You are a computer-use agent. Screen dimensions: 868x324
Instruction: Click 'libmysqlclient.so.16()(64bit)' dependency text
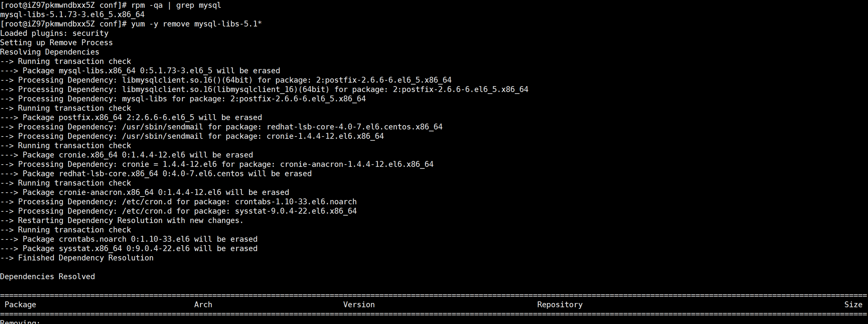coord(187,80)
